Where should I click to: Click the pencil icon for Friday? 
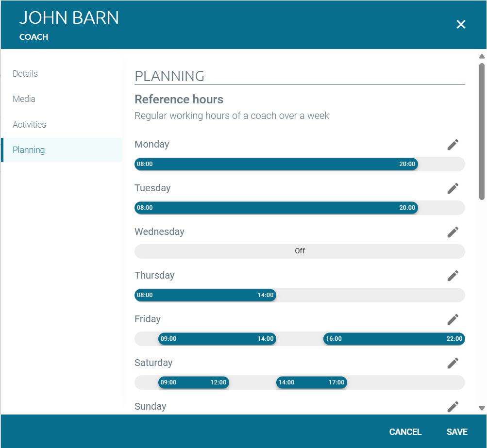click(453, 319)
